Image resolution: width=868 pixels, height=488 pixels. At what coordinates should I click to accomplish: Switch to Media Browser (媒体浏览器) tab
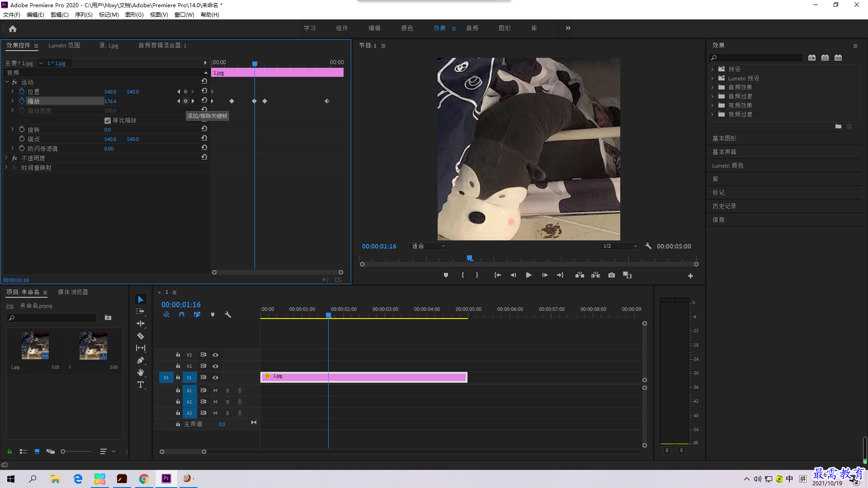[73, 292]
